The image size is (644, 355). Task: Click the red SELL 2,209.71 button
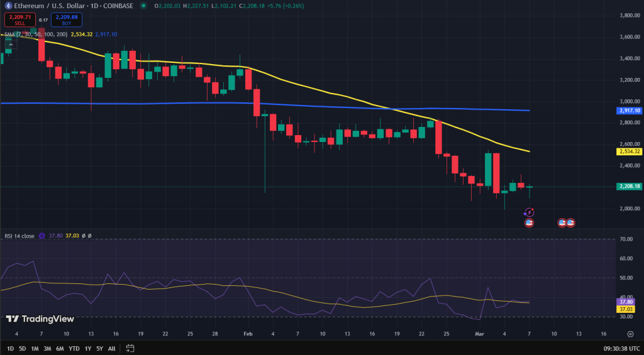click(19, 19)
